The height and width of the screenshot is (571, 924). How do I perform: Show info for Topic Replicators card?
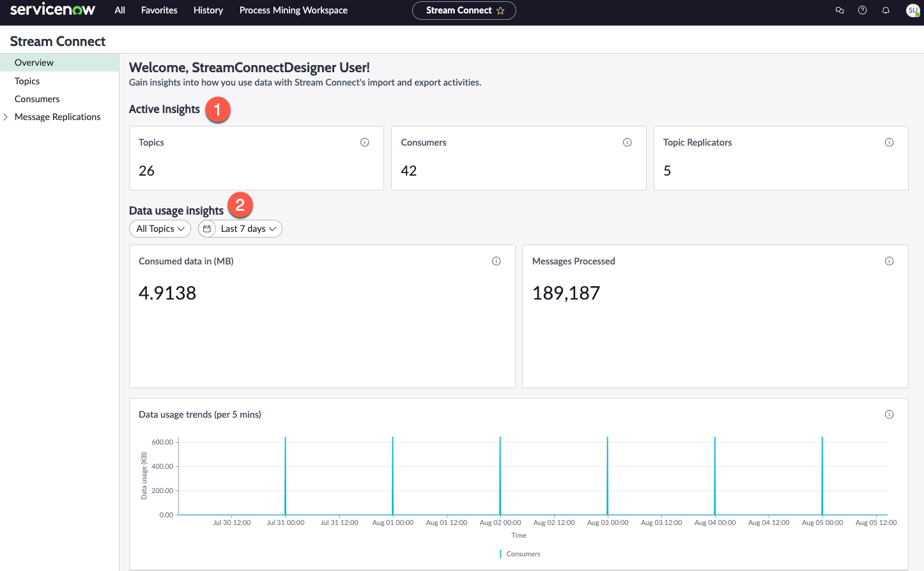[889, 142]
